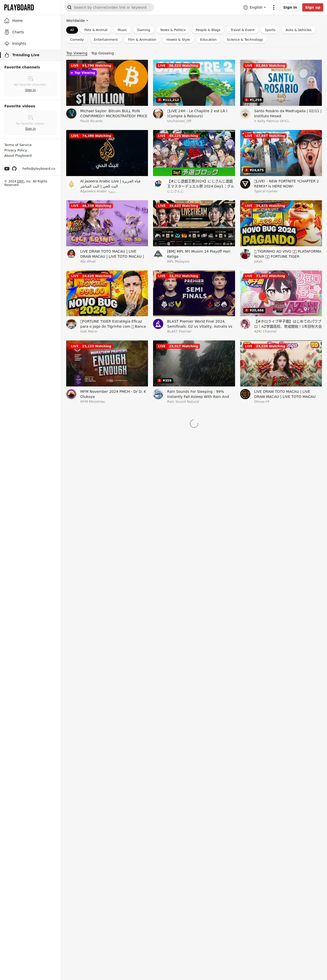Open the Marathon Prayers stream thumbnail
The image size is (327, 980).
click(x=107, y=363)
